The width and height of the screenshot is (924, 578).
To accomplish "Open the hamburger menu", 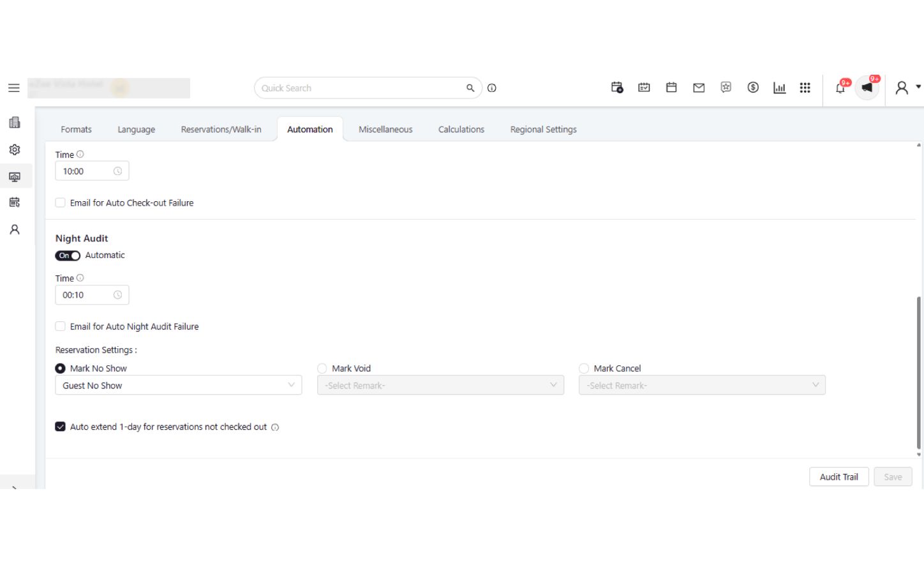I will (13, 88).
